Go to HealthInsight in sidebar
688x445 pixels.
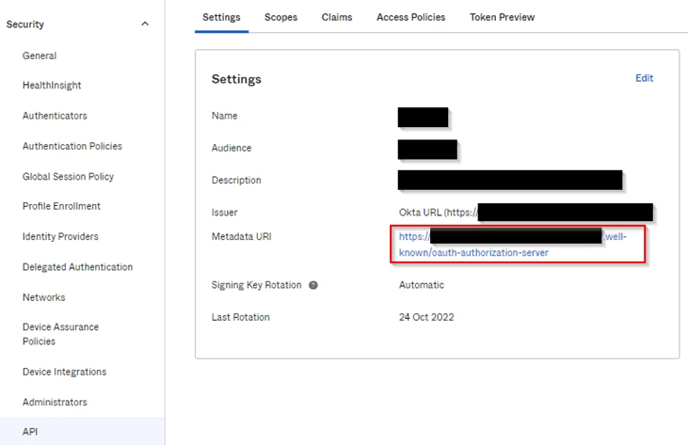coord(52,86)
